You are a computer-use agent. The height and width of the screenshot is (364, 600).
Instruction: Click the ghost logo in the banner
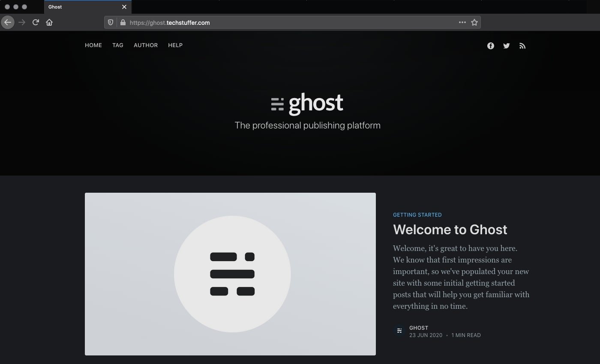(x=307, y=104)
